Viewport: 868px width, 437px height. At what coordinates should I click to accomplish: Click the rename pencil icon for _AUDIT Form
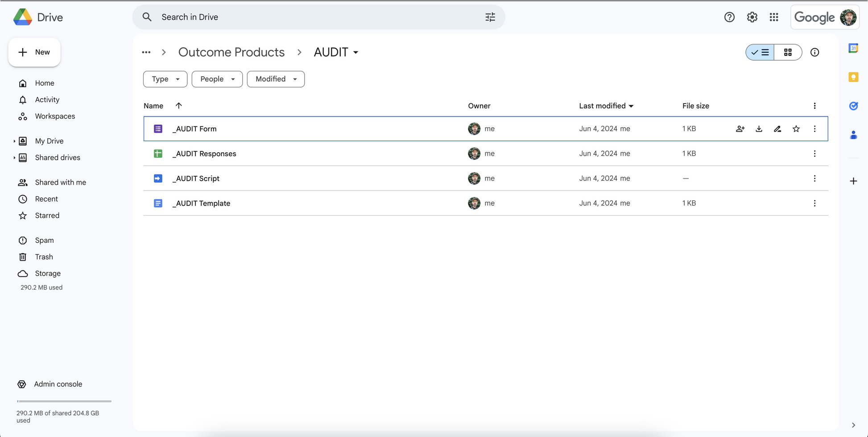(777, 129)
